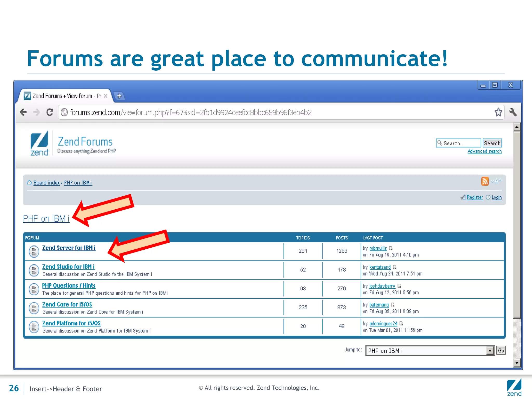The width and height of the screenshot is (532, 399).
Task: Reload the page with refresh icon
Action: coord(50,112)
